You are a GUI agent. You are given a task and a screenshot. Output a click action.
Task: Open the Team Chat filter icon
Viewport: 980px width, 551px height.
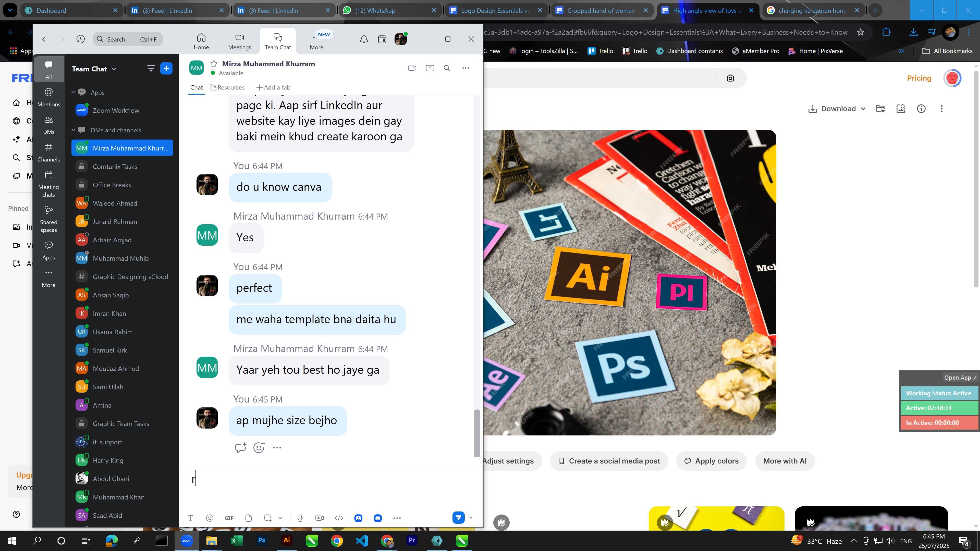point(151,68)
